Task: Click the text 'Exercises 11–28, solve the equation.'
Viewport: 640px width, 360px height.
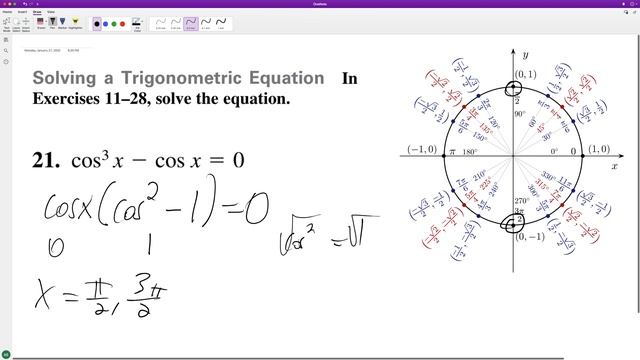Action: point(161,98)
